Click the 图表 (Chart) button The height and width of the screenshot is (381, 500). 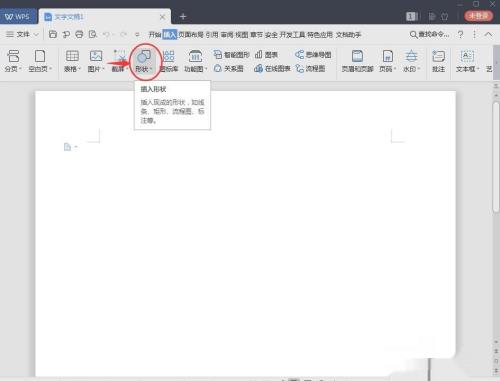click(x=266, y=55)
